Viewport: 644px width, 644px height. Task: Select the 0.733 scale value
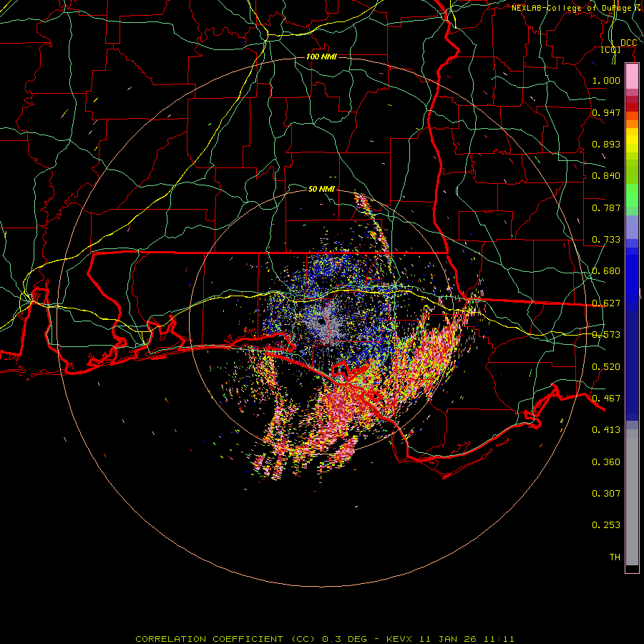point(606,240)
